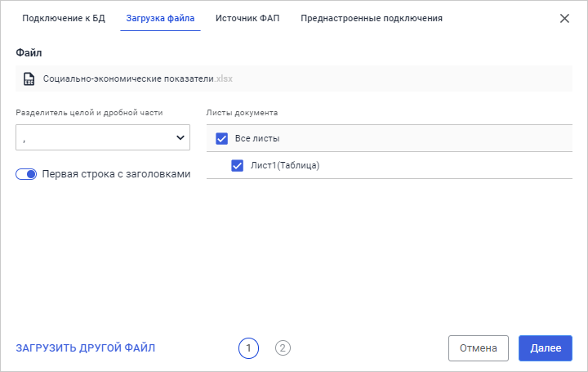588x372 pixels.
Task: Click the file name 'Социально-экономические показатели.xlsx'
Action: [138, 79]
